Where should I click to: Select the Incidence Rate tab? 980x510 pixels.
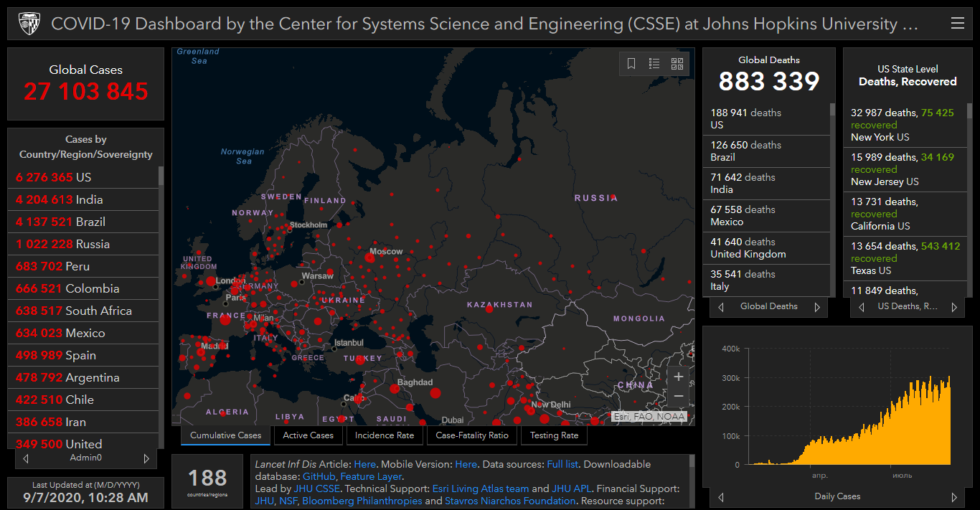[x=385, y=435]
